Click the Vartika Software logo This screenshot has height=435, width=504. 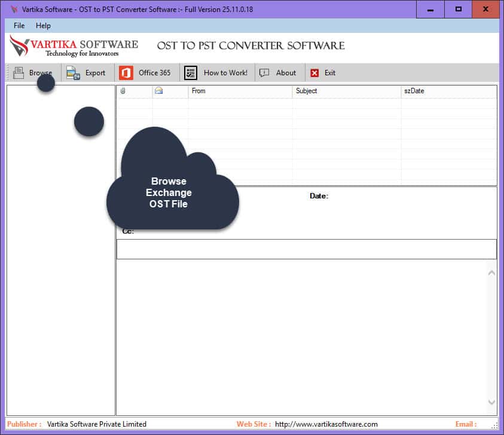74,46
